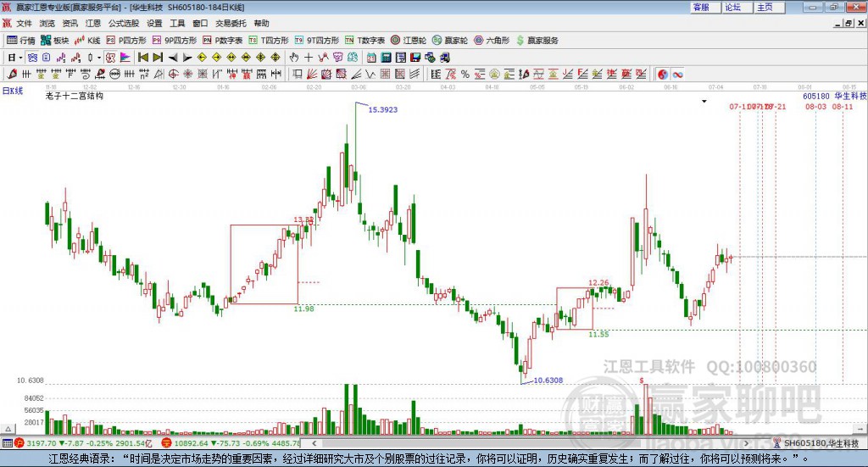This screenshot has height=467, width=868.
Task: Open the 赢家轮 wheel tool
Action: (450, 41)
